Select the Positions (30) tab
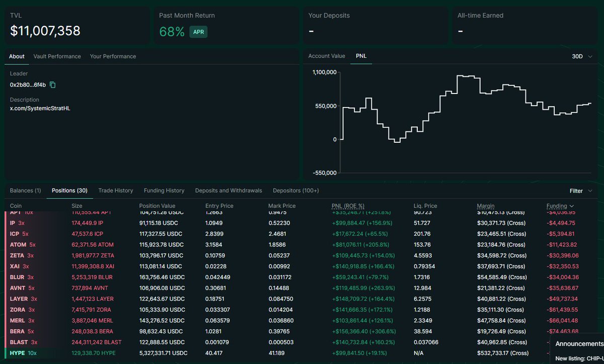The image size is (604, 364). coord(69,191)
